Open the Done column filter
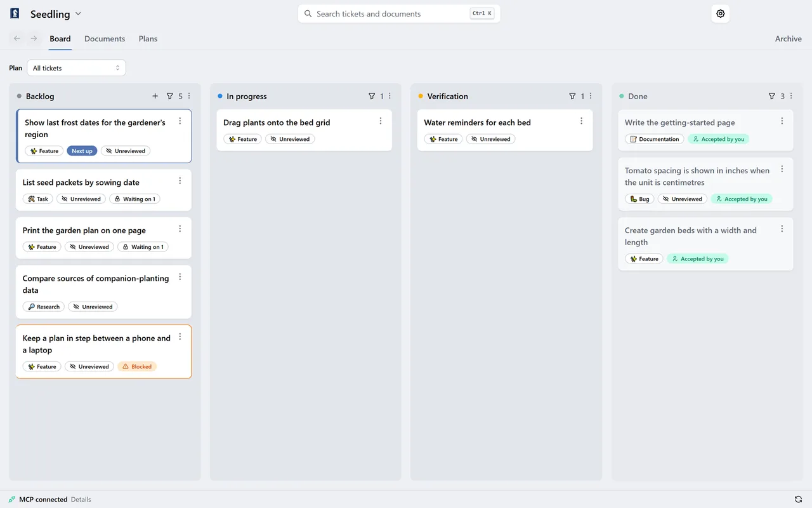This screenshot has width=812, height=508. pyautogui.click(x=771, y=97)
